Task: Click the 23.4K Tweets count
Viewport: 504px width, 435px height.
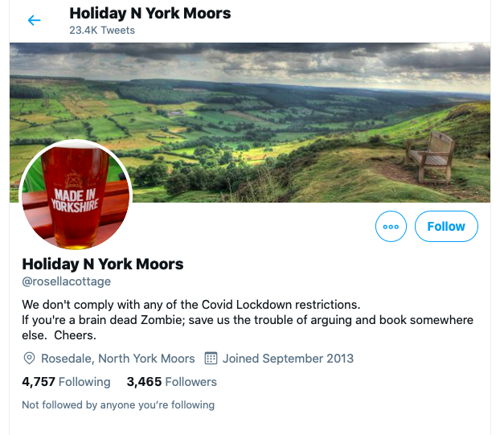Action: [x=102, y=31]
